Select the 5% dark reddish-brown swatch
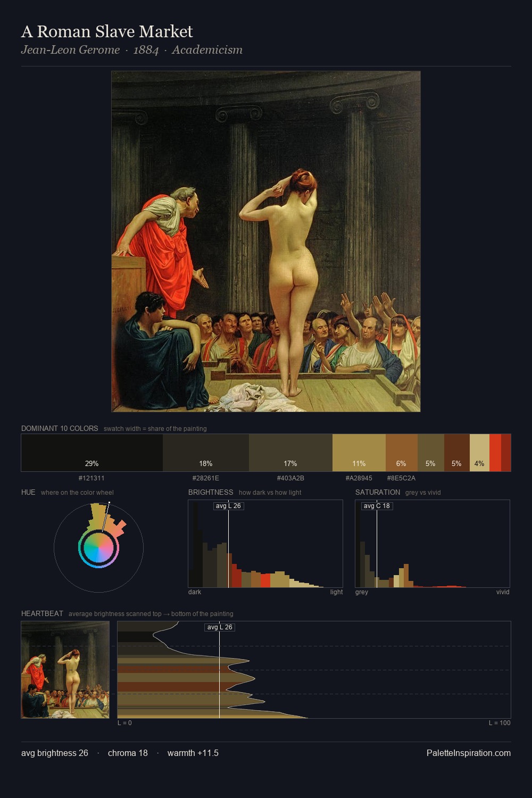Screen dimensions: 532x798 [x=457, y=453]
